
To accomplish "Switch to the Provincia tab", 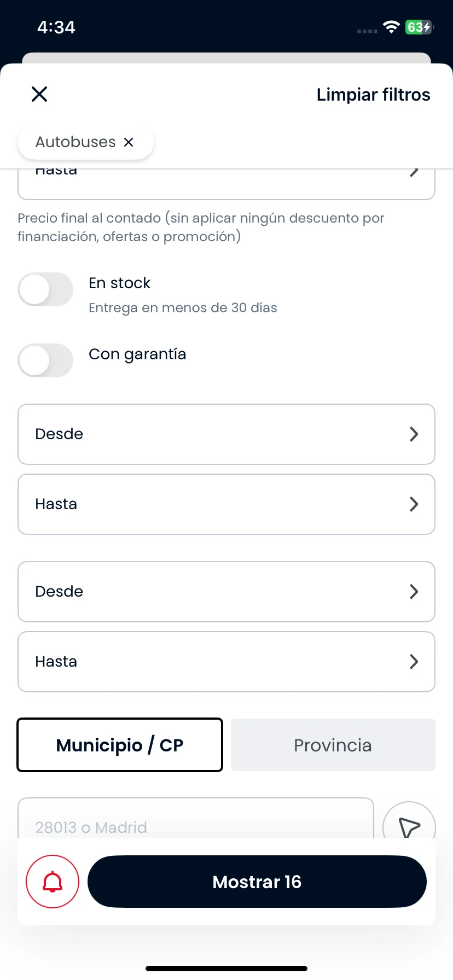I will (333, 745).
